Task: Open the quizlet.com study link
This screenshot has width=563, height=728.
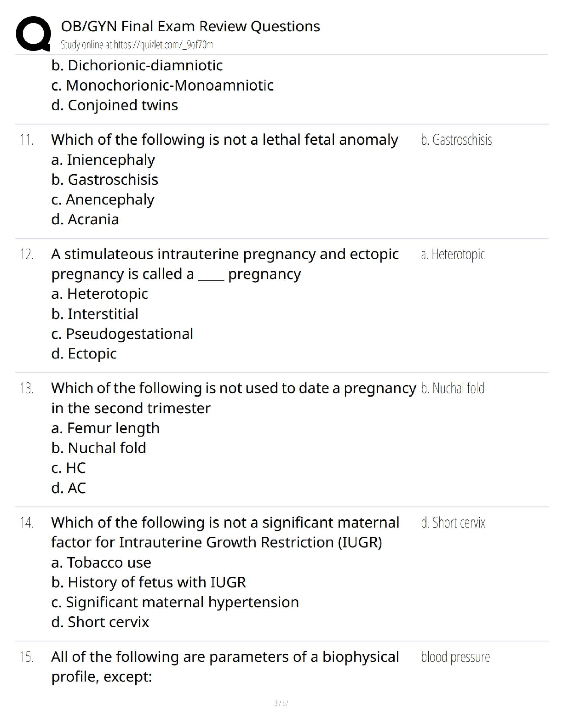Action: pyautogui.click(x=137, y=45)
